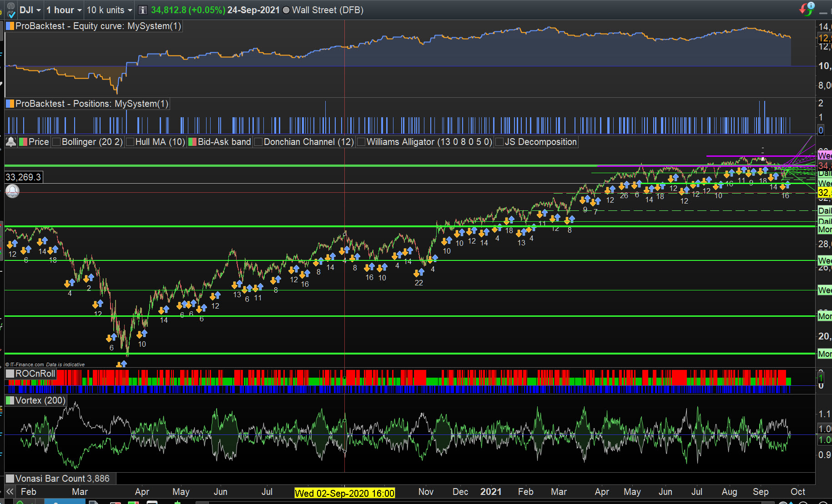The image size is (832, 504).
Task: Open the 10 k units dropdown
Action: (x=109, y=10)
